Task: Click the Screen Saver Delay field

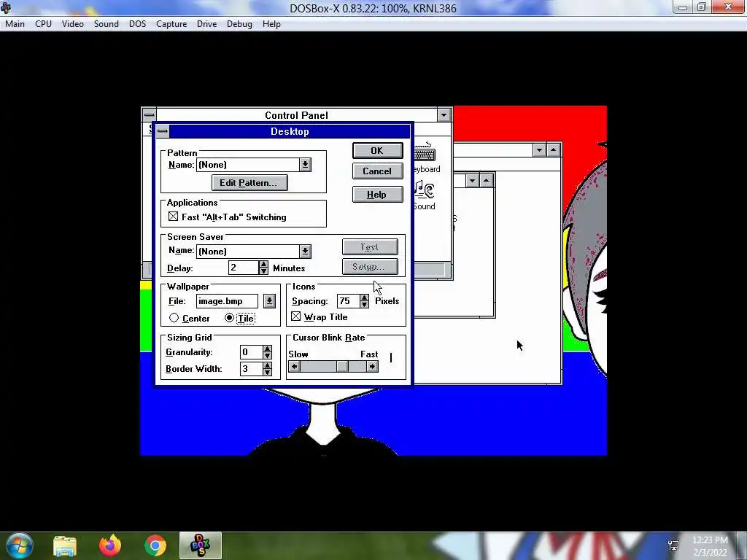Action: [244, 267]
